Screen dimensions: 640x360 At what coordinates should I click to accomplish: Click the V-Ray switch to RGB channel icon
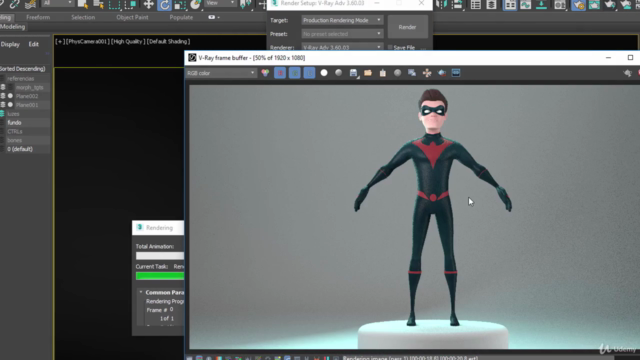265,73
